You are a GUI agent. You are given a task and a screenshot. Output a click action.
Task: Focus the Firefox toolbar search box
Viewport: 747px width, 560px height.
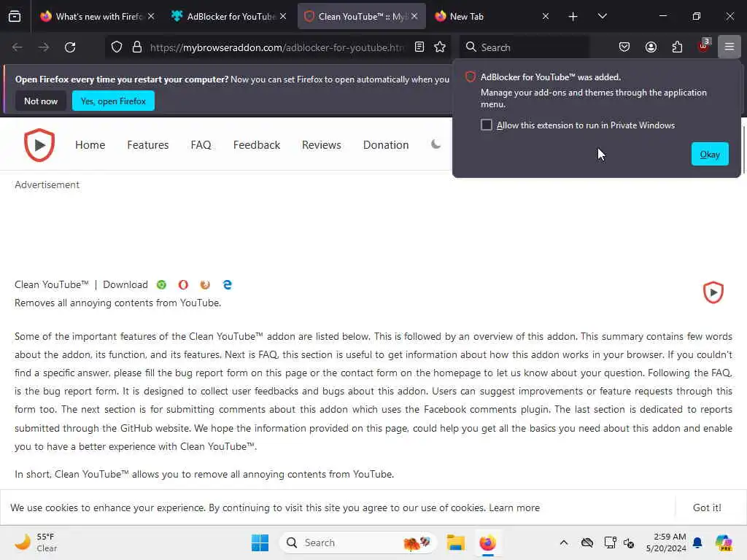pos(524,47)
